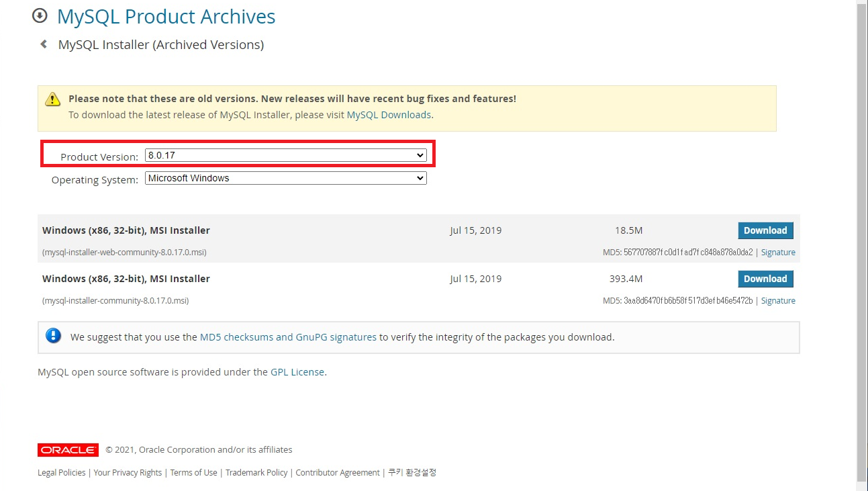
Task: Click the download circle icon beside MySQL Product Archives
Action: (x=40, y=16)
